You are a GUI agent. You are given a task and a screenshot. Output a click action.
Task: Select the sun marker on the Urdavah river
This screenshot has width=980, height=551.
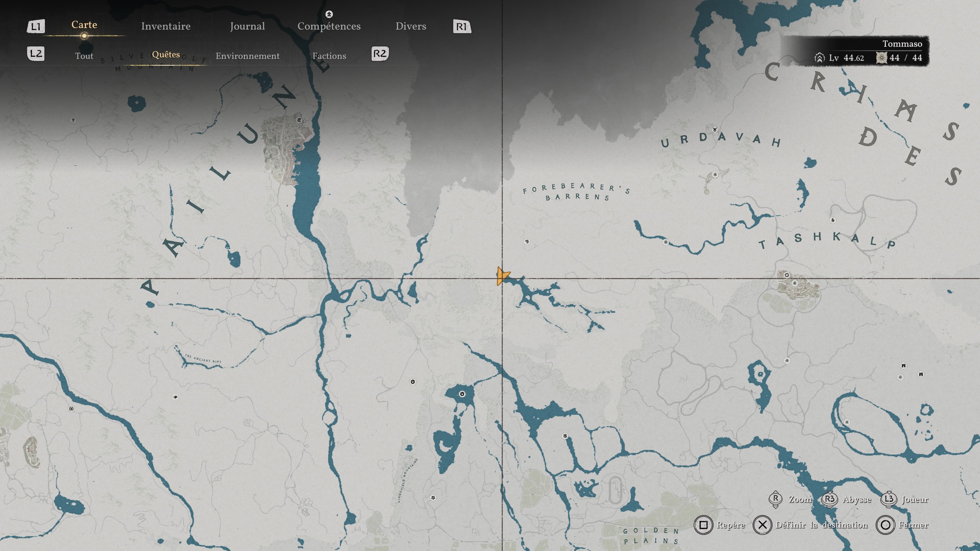coord(665,242)
